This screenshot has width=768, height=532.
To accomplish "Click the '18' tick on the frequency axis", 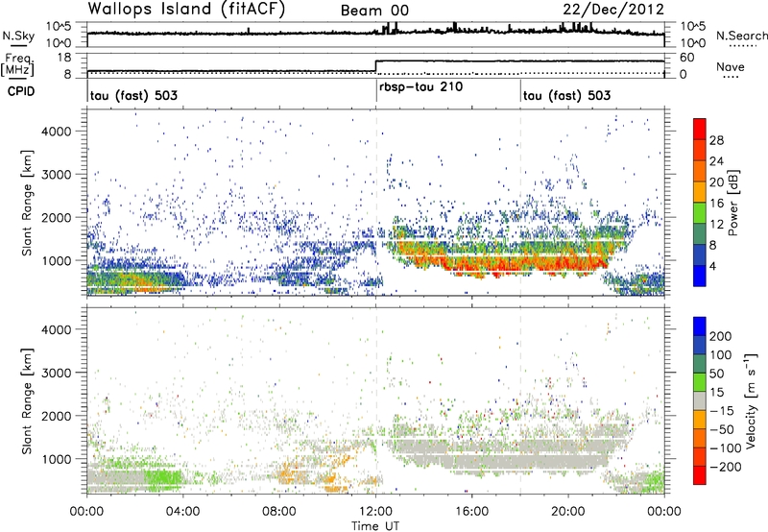I will (64, 58).
